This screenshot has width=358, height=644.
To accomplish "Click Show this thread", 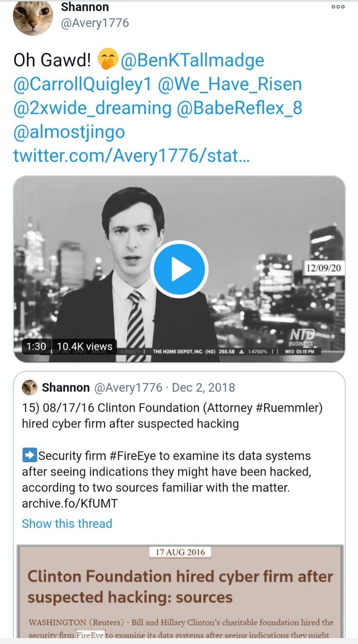I will click(x=67, y=523).
